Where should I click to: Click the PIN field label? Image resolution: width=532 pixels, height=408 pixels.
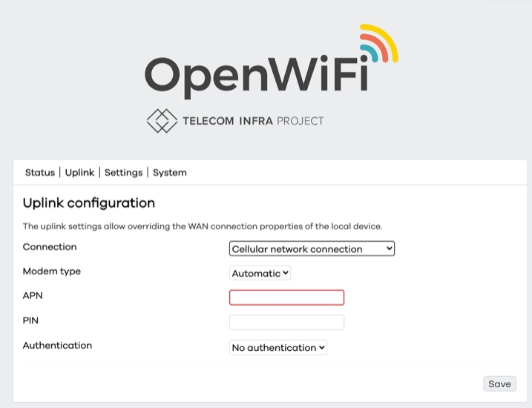30,320
